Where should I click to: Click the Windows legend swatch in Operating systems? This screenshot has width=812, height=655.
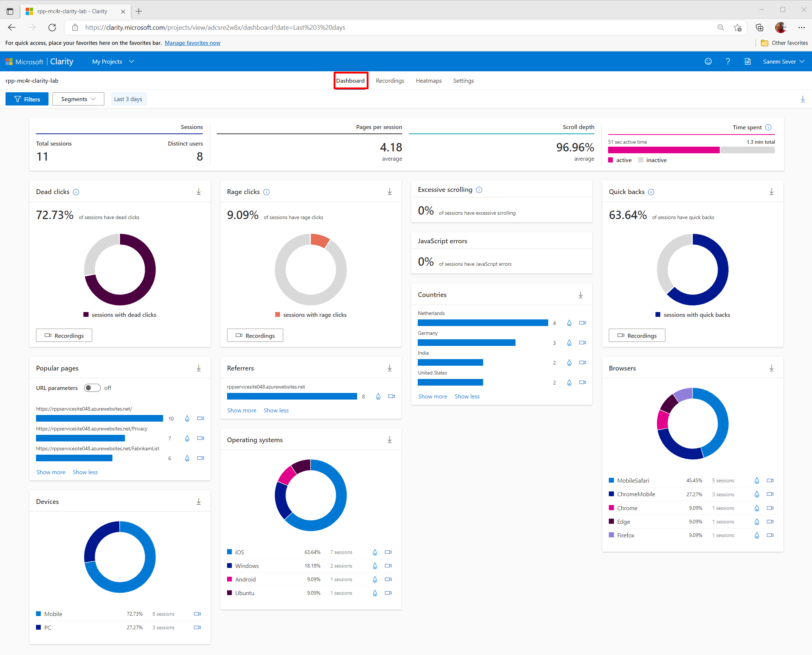(x=229, y=566)
